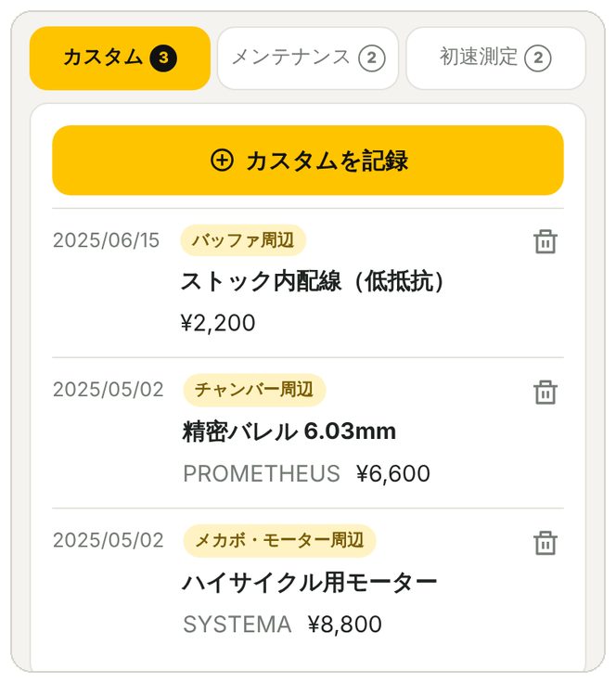
Task: Click the plus circle icon in record button
Action: [x=222, y=161]
